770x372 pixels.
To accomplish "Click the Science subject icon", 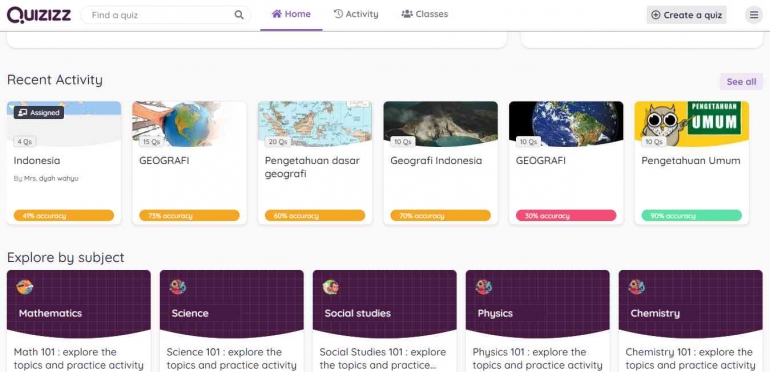I will pos(178,287).
